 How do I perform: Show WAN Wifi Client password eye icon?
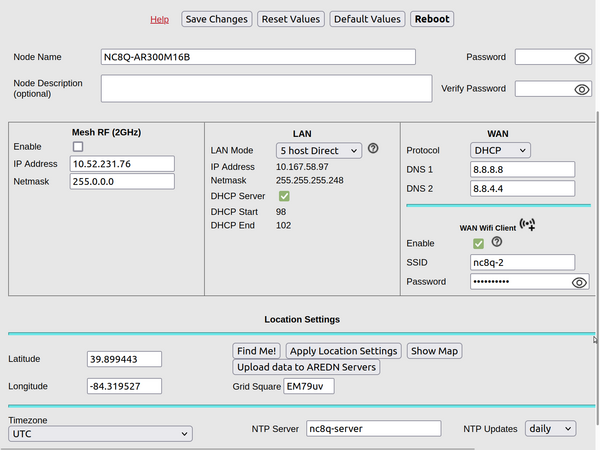[579, 282]
